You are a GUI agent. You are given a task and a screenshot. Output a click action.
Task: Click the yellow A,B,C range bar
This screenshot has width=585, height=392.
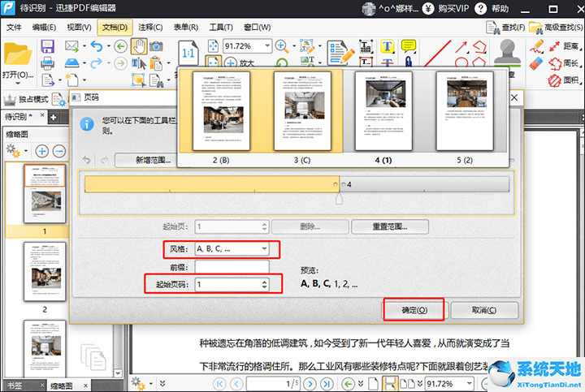[212, 184]
